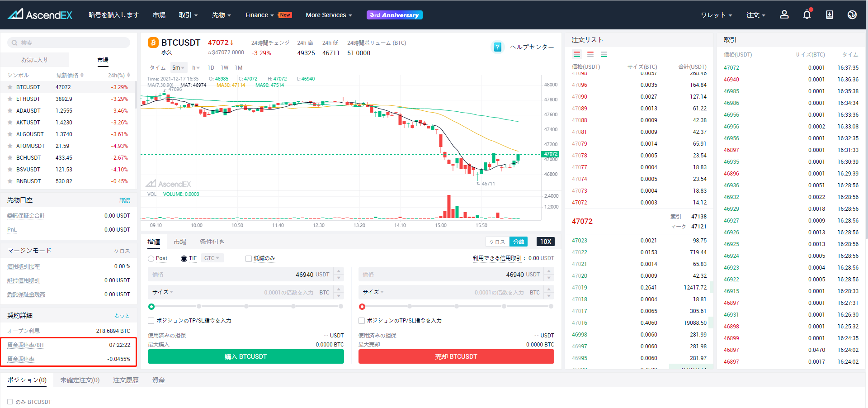Open the user account profile icon
This screenshot has width=868, height=408.
[x=784, y=15]
